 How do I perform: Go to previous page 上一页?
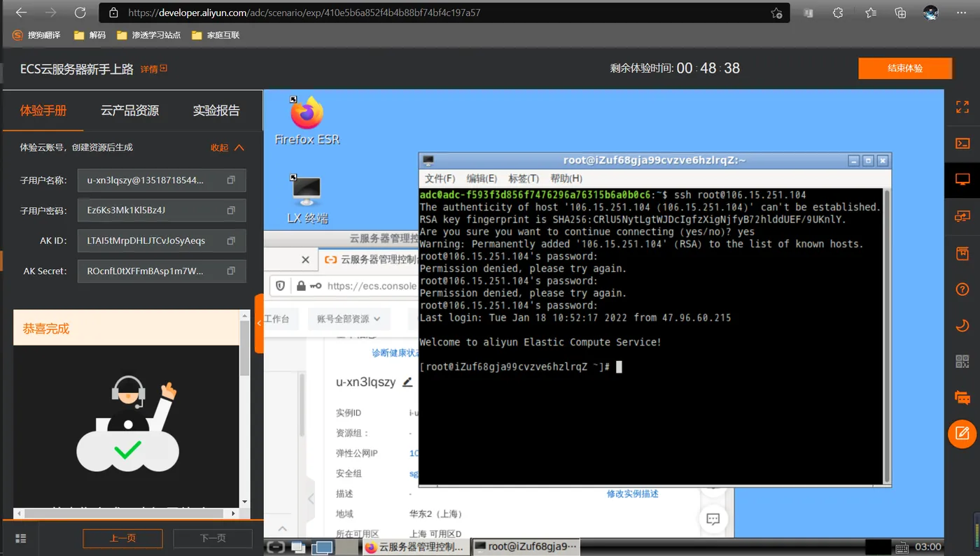[122, 538]
